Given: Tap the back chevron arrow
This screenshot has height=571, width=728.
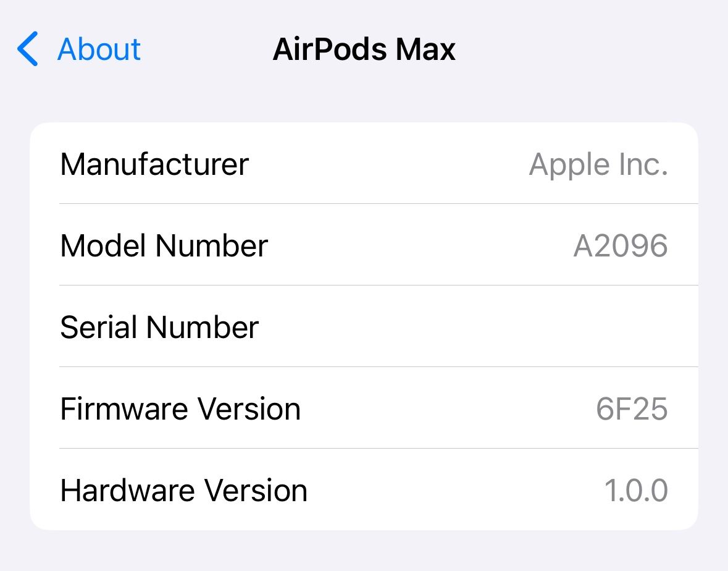Looking at the screenshot, I should click(x=28, y=49).
